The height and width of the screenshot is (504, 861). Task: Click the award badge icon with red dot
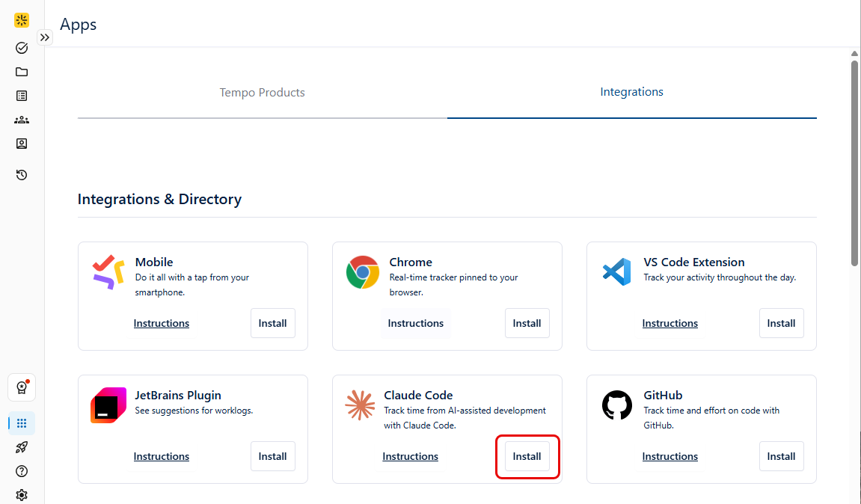coord(22,387)
